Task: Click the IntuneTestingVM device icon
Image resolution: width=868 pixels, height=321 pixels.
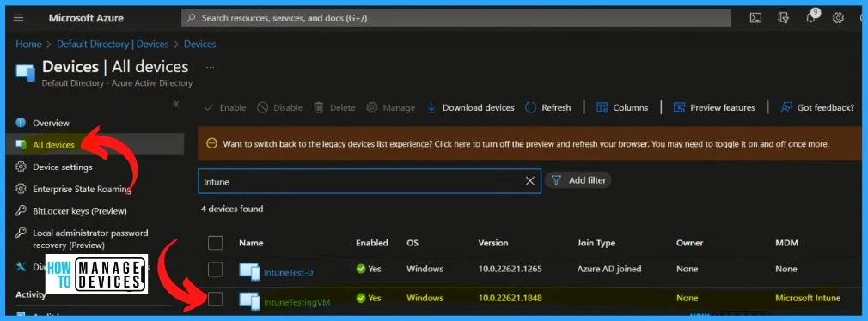Action: pyautogui.click(x=250, y=300)
